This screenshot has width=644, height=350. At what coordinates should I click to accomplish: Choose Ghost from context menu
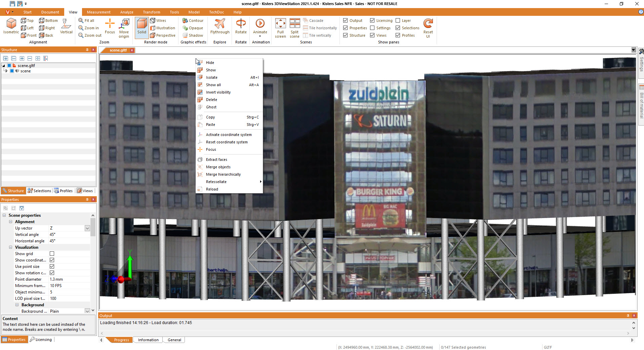tap(229, 107)
